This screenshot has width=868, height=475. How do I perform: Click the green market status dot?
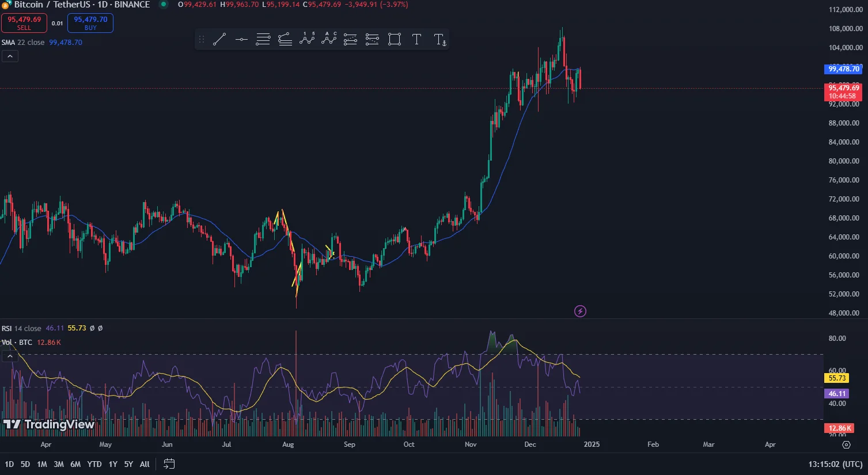(164, 5)
